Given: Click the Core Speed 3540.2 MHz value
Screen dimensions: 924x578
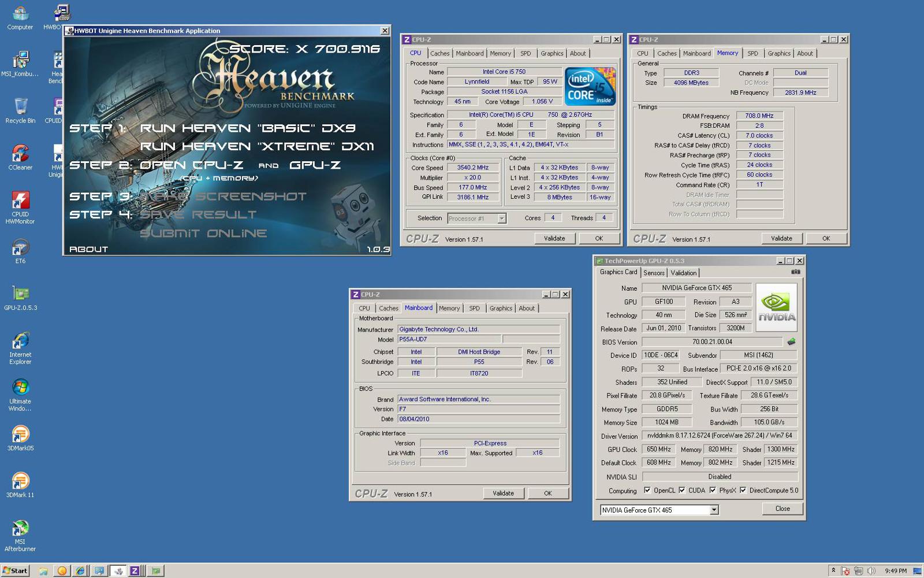Looking at the screenshot, I should click(473, 168).
